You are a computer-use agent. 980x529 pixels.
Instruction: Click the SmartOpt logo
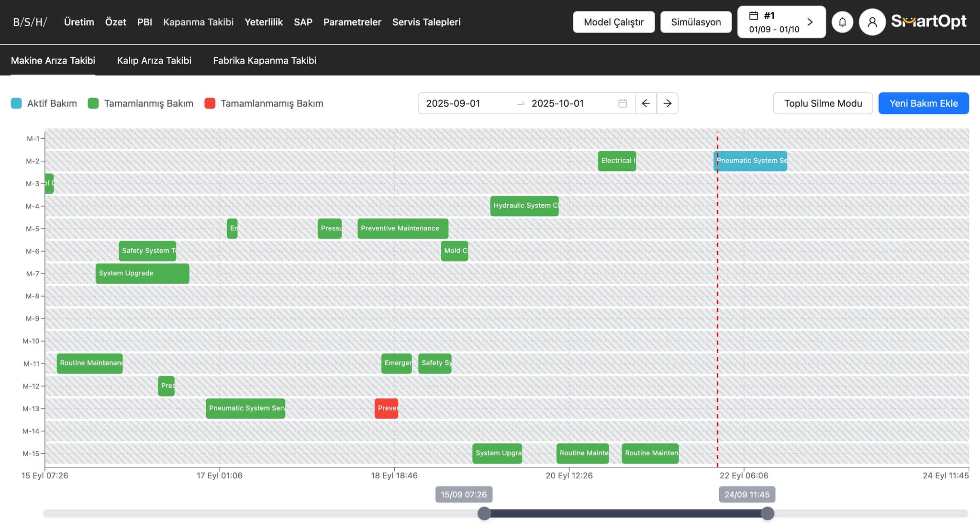coord(928,21)
